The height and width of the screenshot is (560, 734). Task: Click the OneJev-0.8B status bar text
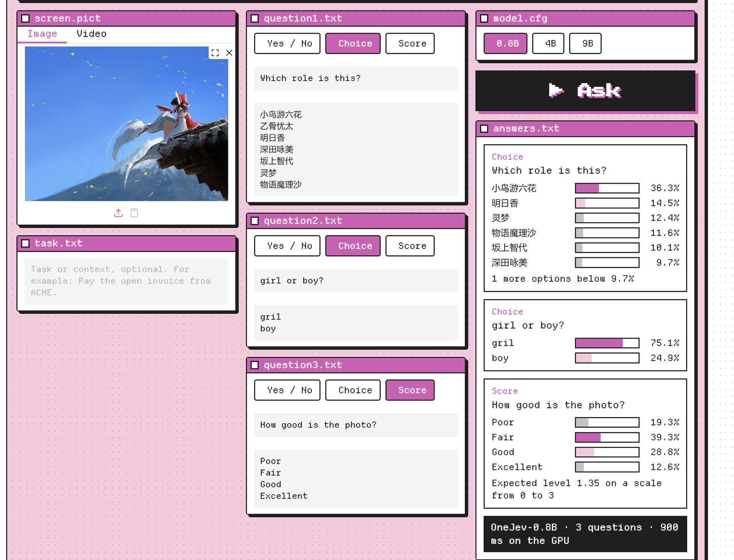click(x=585, y=534)
